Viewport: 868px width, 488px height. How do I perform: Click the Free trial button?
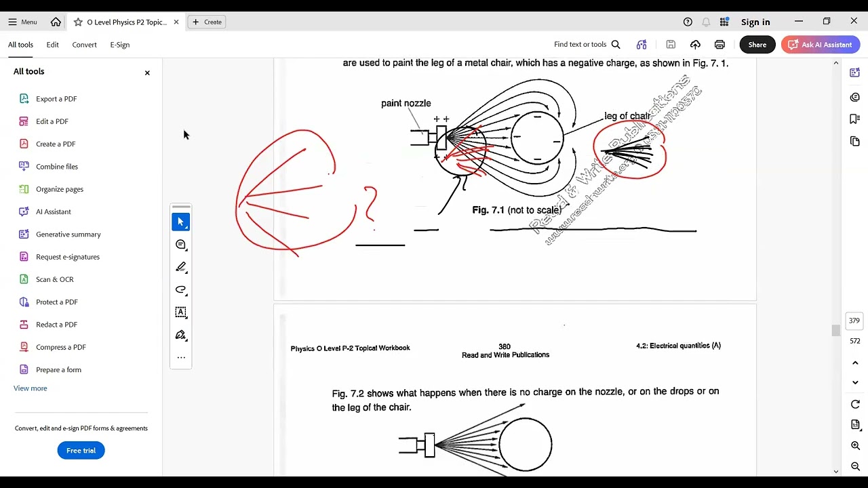pos(81,451)
